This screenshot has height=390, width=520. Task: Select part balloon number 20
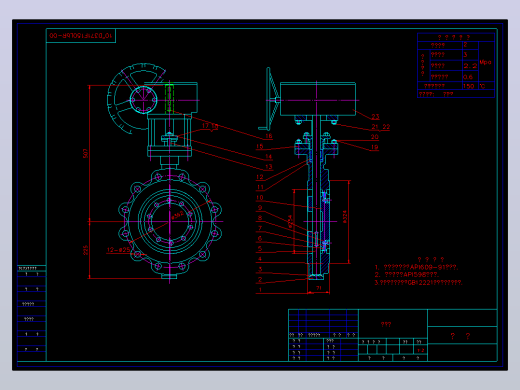point(375,137)
